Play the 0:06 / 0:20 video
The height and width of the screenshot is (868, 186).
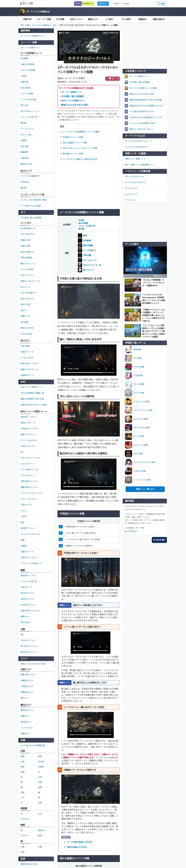pos(64,483)
